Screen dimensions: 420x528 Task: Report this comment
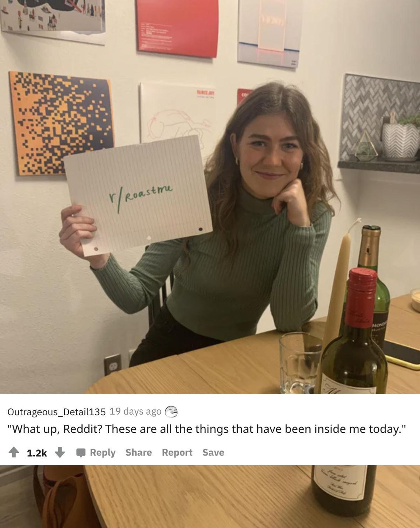click(x=177, y=452)
